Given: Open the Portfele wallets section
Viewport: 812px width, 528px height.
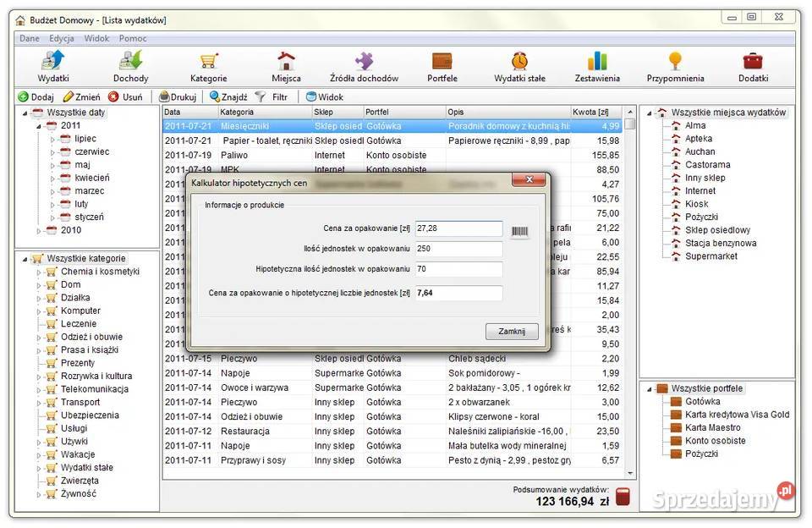Looking at the screenshot, I should (442, 67).
